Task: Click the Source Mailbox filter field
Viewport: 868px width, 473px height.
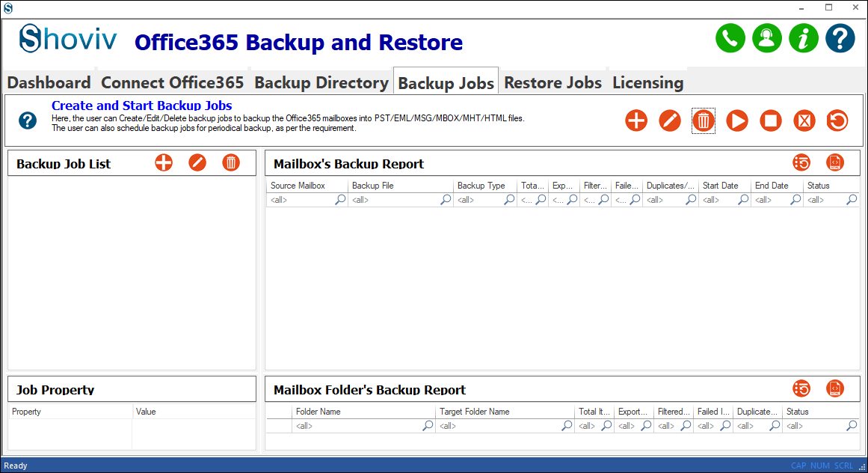Action: coord(301,200)
